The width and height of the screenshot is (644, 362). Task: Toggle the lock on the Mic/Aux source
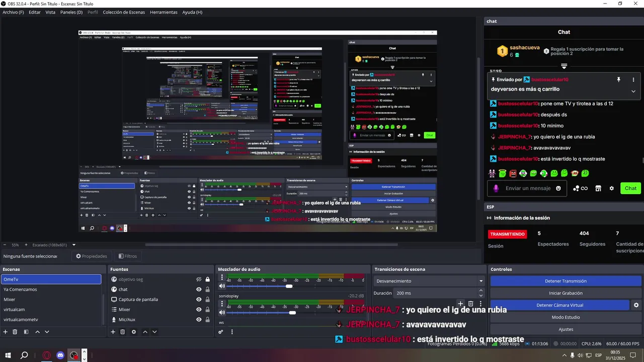207,319
